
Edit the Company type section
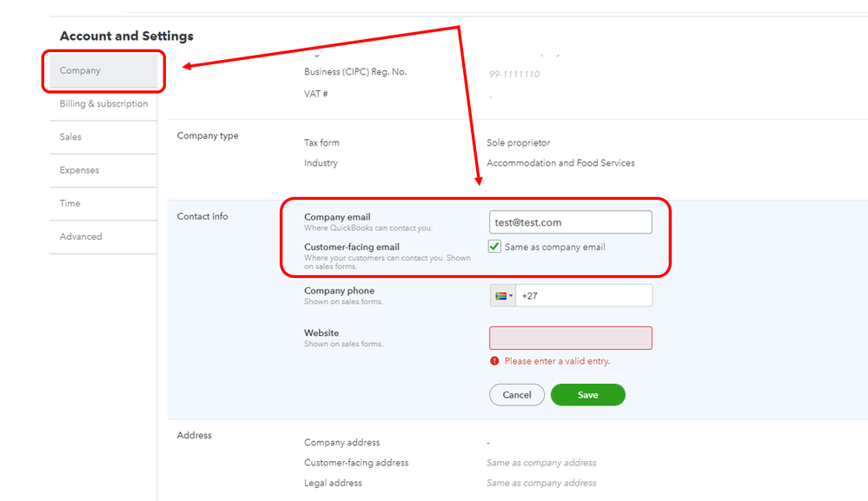pos(208,136)
